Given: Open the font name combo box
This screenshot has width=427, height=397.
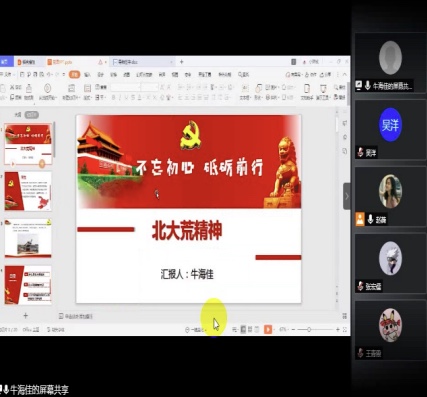Looking at the screenshot, I should (x=126, y=87).
